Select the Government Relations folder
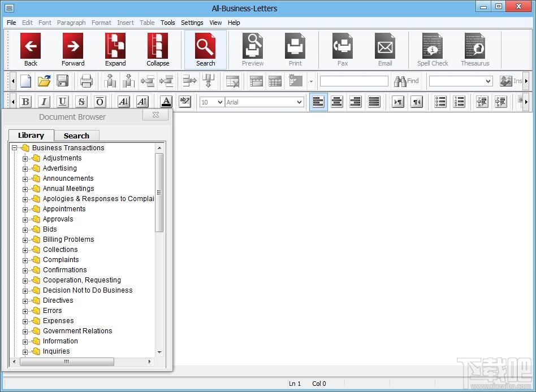 click(77, 331)
